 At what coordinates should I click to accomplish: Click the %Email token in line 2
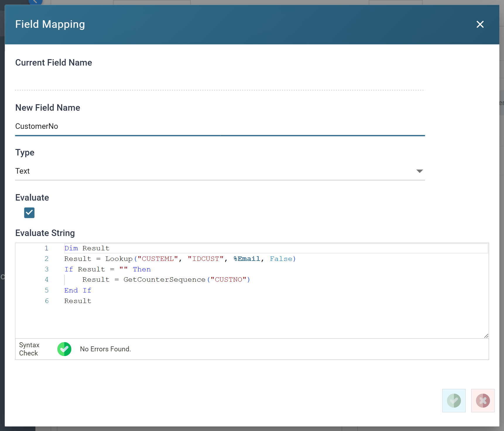point(247,259)
